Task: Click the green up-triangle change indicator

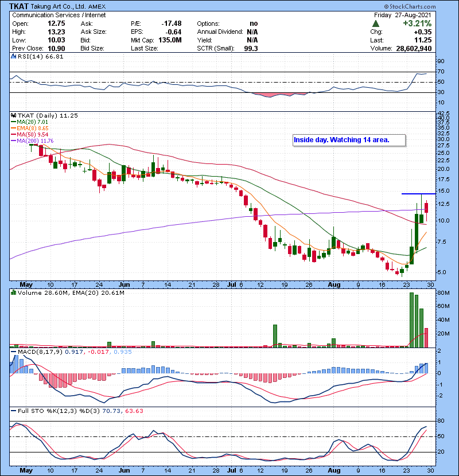Action: [376, 24]
